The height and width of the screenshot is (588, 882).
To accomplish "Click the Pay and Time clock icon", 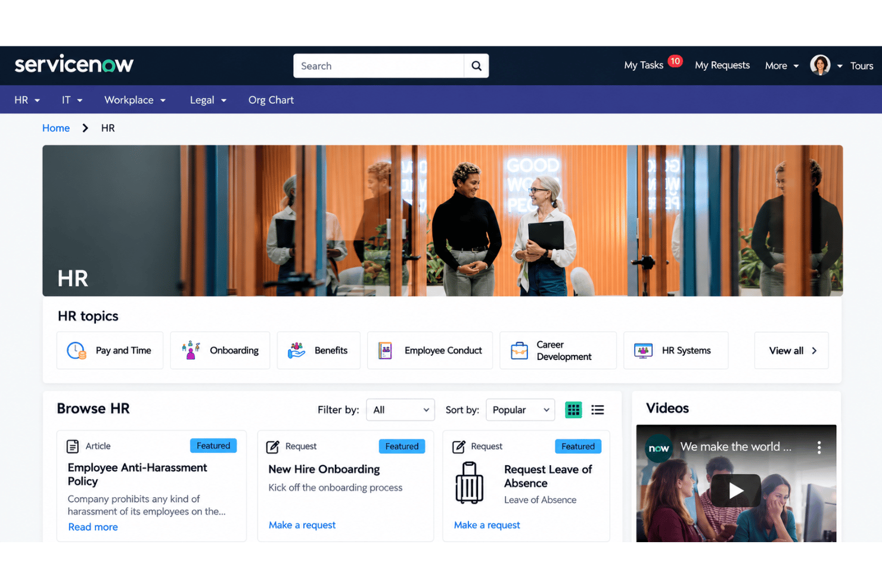I will (76, 350).
